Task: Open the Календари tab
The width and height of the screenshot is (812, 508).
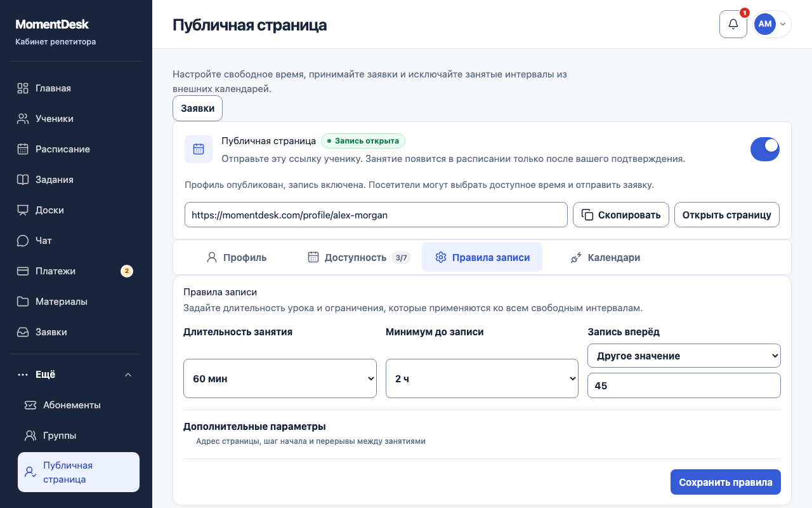Action: (x=605, y=257)
